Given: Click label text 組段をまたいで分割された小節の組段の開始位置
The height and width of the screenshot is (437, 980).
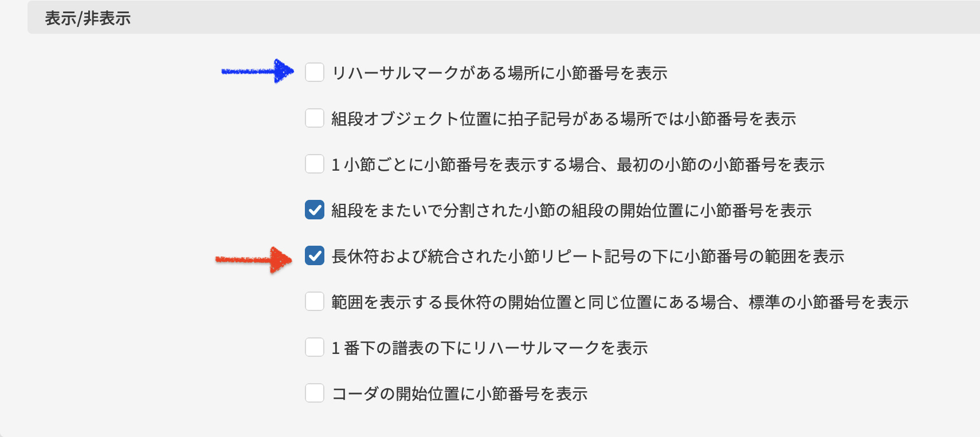Looking at the screenshot, I should tap(571, 211).
